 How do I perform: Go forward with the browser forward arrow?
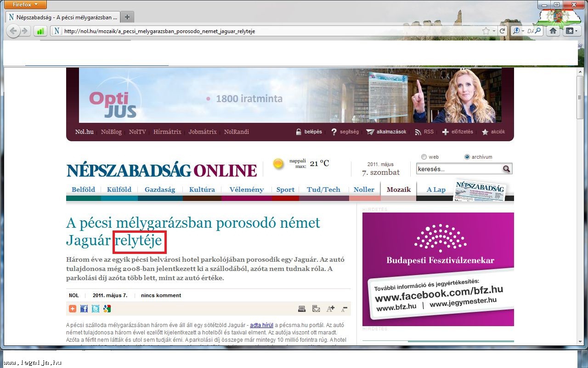coord(25,31)
